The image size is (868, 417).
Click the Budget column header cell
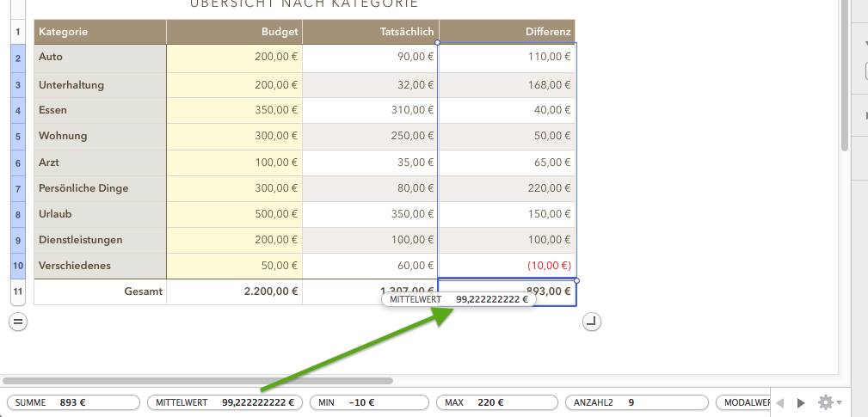click(234, 32)
